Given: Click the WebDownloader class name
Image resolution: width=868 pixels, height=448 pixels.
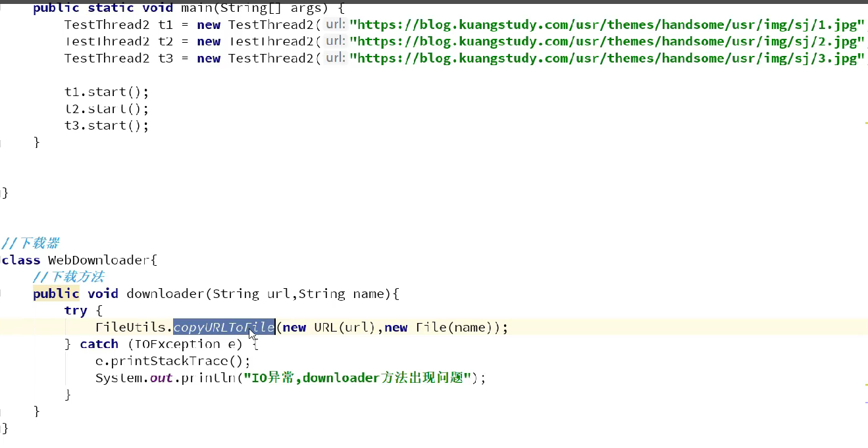Looking at the screenshot, I should (x=99, y=260).
